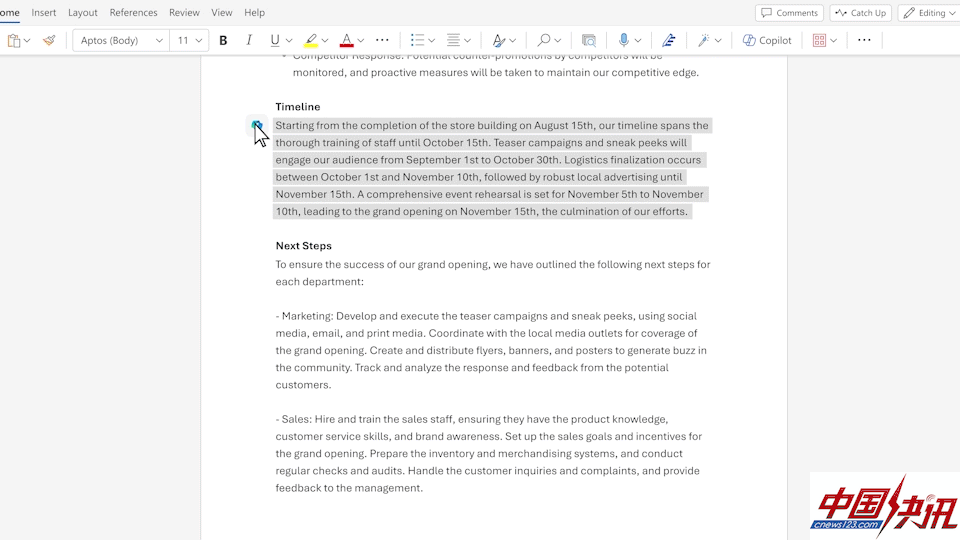Screen dimensions: 960x540
Task: Show more font options ellipsis
Action: [x=382, y=40]
